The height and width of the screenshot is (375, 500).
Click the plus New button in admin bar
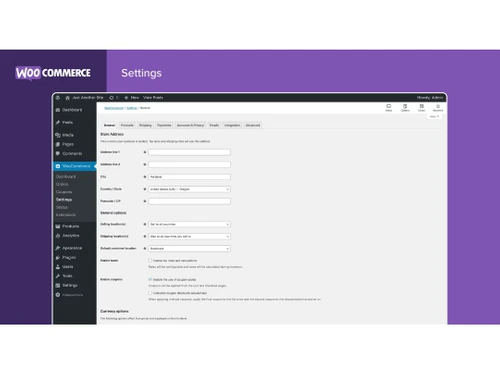(132, 98)
